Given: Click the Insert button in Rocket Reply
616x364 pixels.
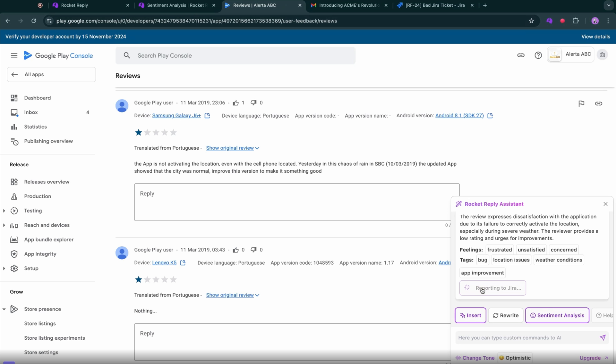Looking at the screenshot, I should [471, 315].
